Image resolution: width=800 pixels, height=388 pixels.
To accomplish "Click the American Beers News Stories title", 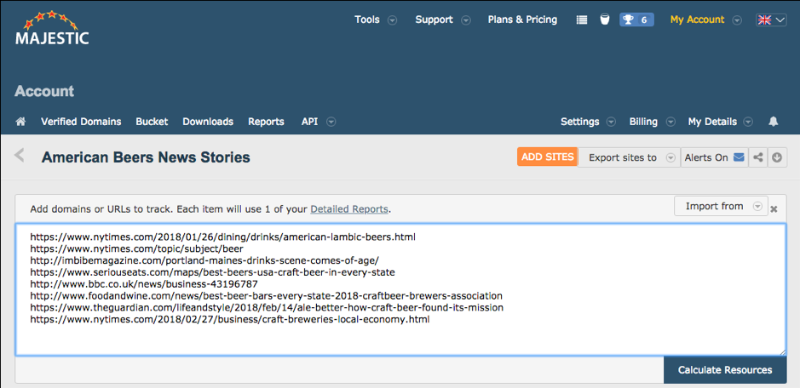I will (x=146, y=157).
